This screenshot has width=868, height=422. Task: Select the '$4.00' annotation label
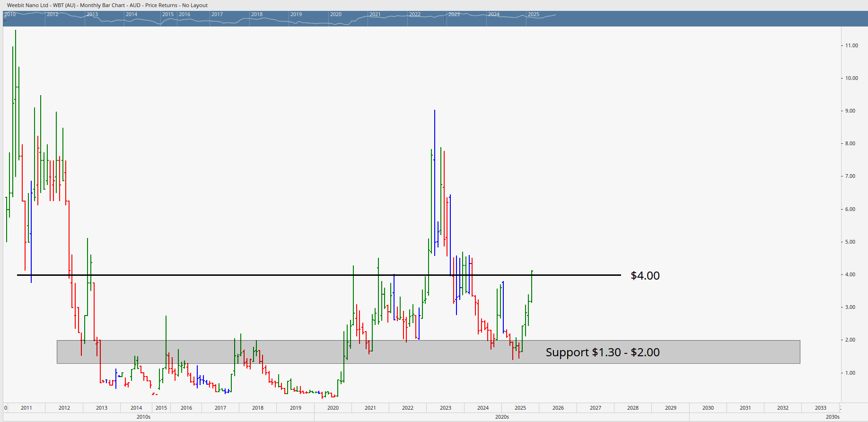tap(645, 275)
